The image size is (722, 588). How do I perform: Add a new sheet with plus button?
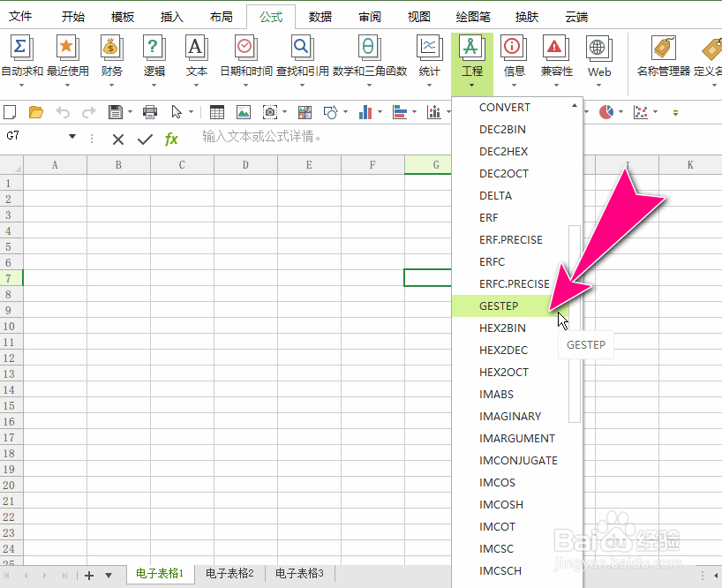click(x=89, y=576)
